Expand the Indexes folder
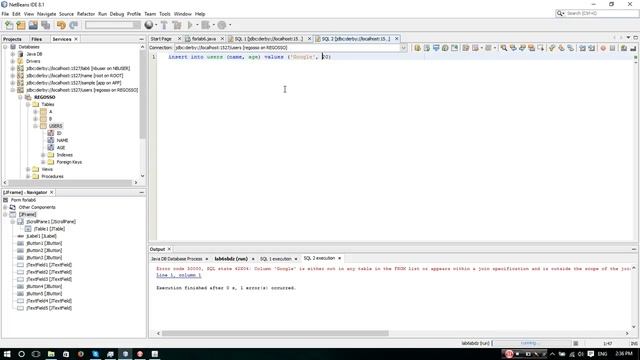This screenshot has height=360, width=640. click(x=43, y=155)
